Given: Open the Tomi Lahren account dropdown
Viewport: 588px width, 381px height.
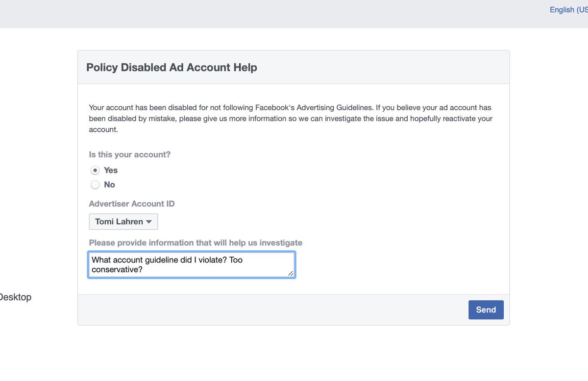Looking at the screenshot, I should pos(123,221).
